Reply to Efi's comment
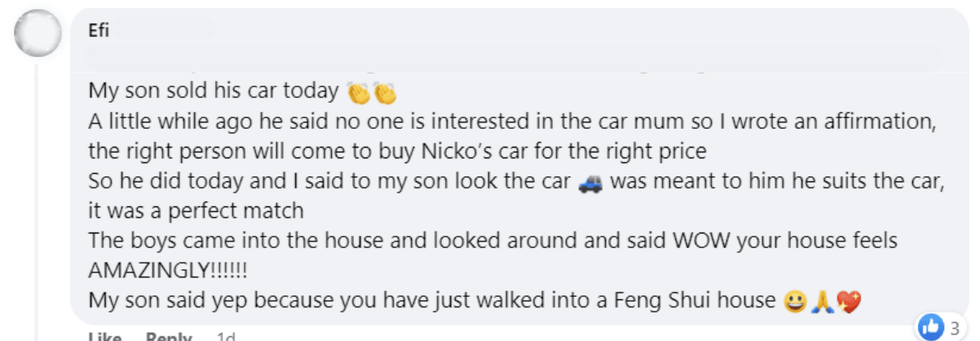Image resolution: width=980 pixels, height=341 pixels. tap(169, 336)
